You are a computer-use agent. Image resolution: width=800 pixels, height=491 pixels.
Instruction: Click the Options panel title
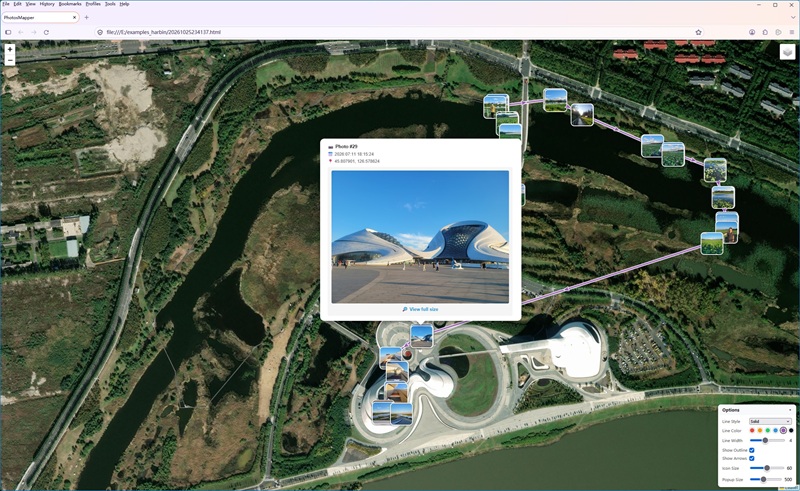(x=731, y=410)
